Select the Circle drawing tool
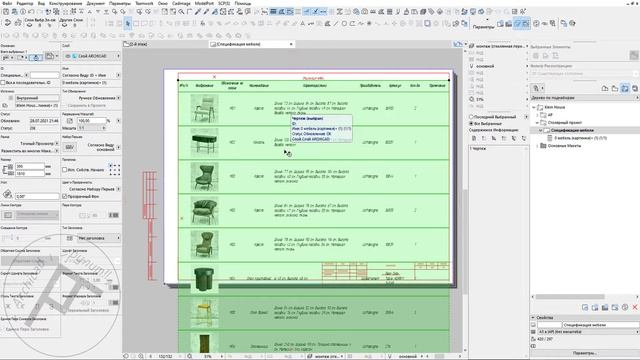Viewport: 640px width, 360px height. pos(344,24)
